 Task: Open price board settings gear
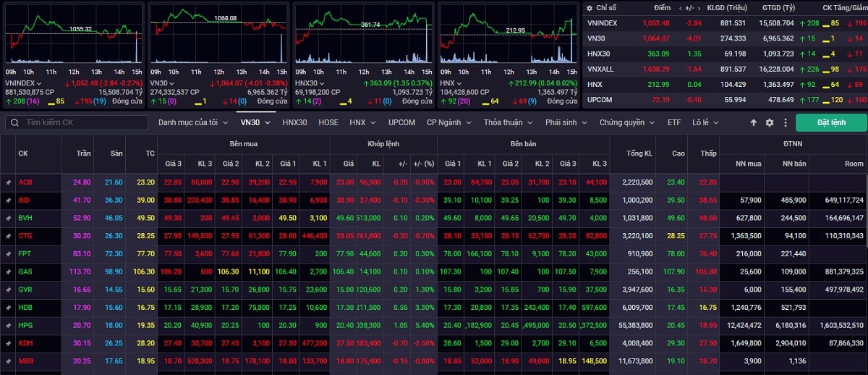[769, 122]
